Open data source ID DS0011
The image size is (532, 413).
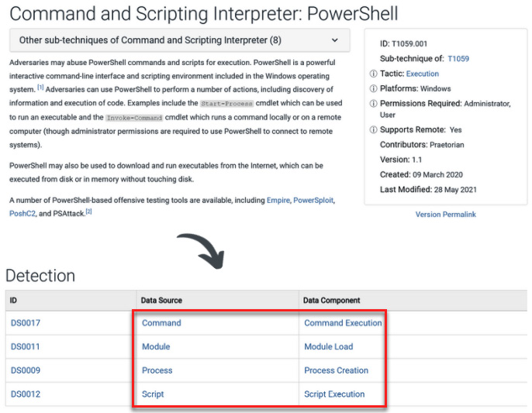[25, 346]
